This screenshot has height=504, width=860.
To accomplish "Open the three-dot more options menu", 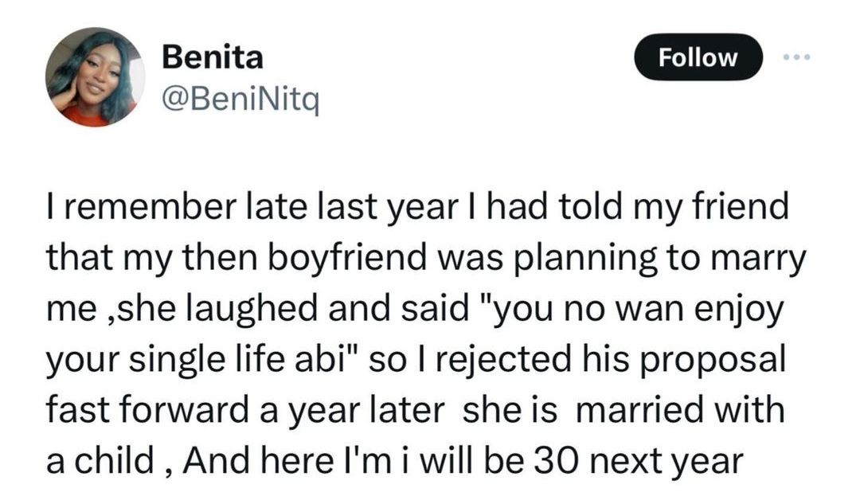I will [x=796, y=57].
